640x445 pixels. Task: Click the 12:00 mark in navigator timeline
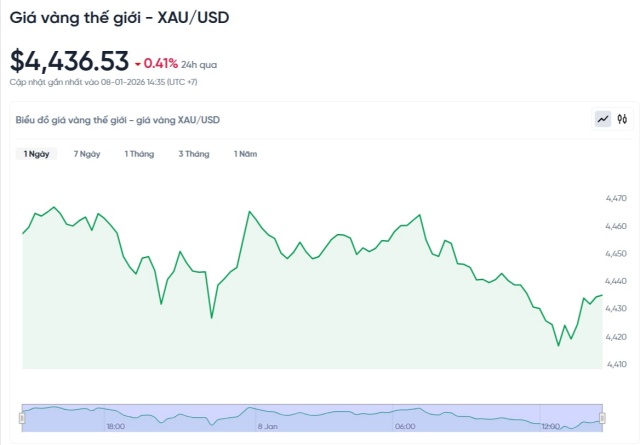552,426
